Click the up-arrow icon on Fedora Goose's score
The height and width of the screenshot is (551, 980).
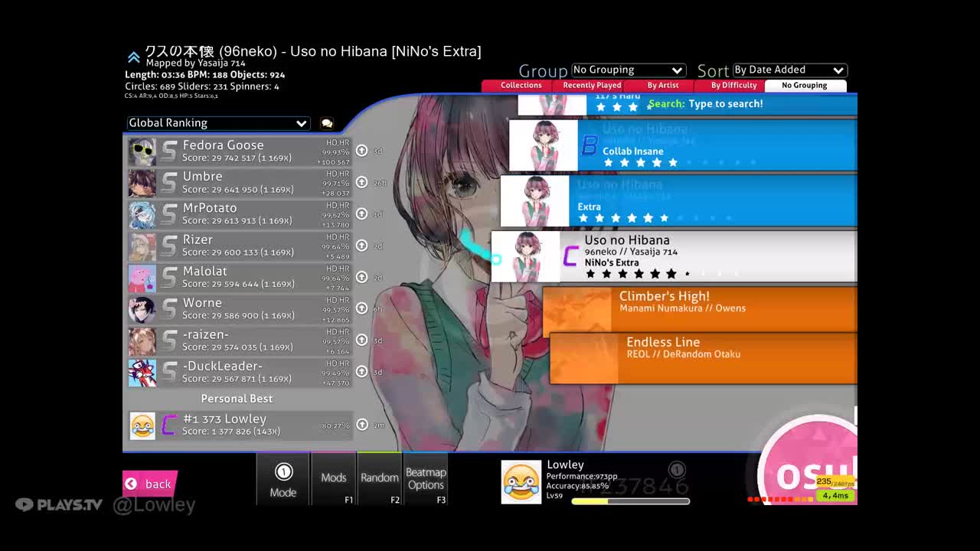tap(361, 151)
